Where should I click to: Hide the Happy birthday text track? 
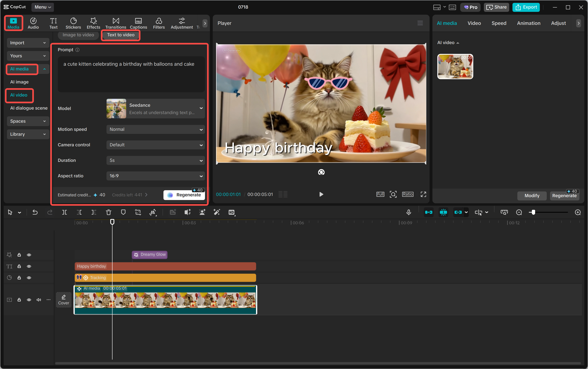click(x=29, y=266)
